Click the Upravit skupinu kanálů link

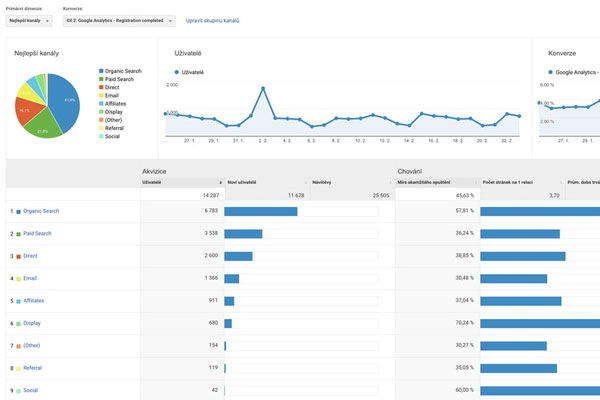pyautogui.click(x=213, y=20)
